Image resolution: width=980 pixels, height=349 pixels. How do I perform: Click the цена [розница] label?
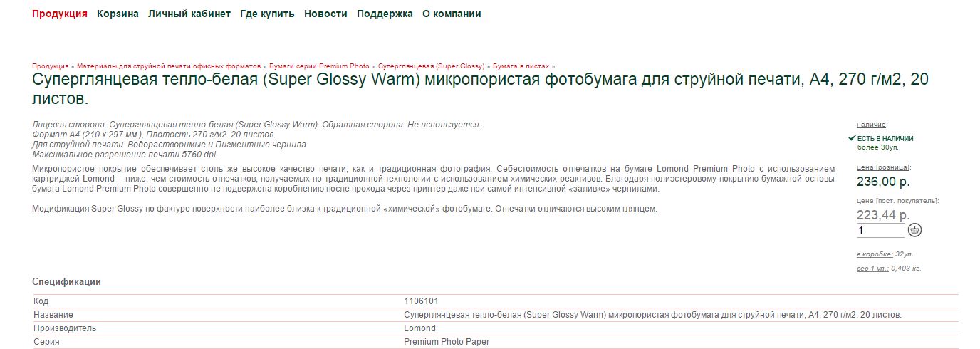coord(883,167)
